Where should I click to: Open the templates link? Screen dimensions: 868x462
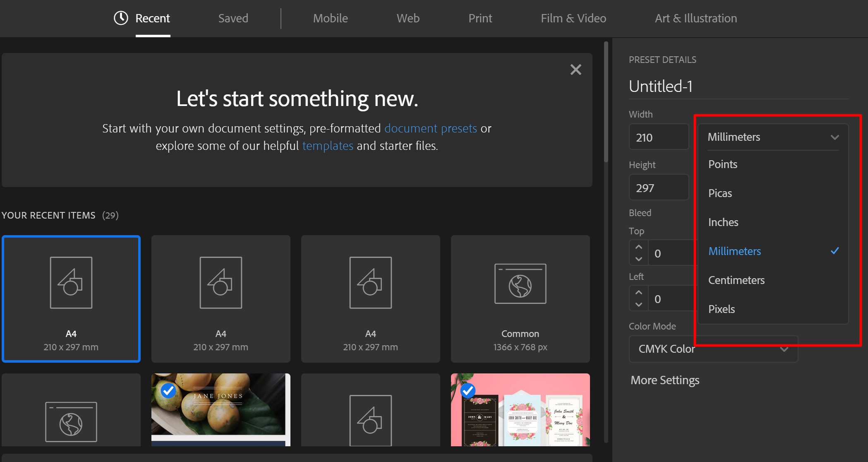tap(328, 146)
